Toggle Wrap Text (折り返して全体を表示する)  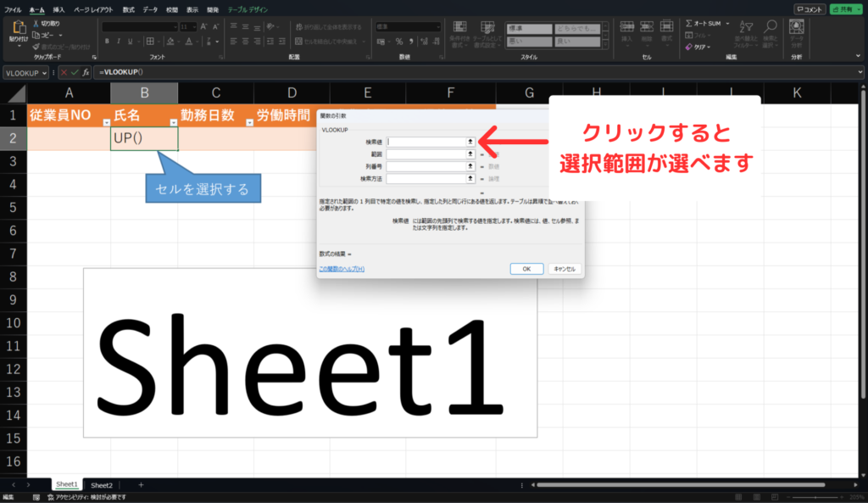coord(328,26)
